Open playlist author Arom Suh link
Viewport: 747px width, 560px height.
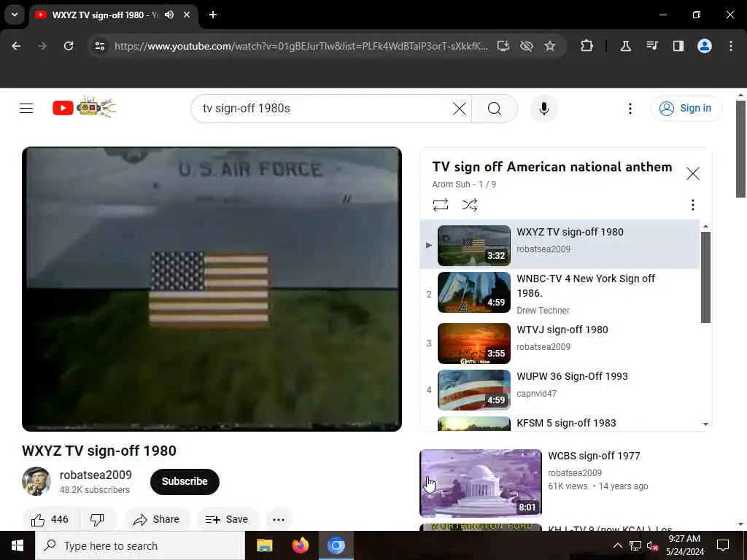click(x=451, y=184)
